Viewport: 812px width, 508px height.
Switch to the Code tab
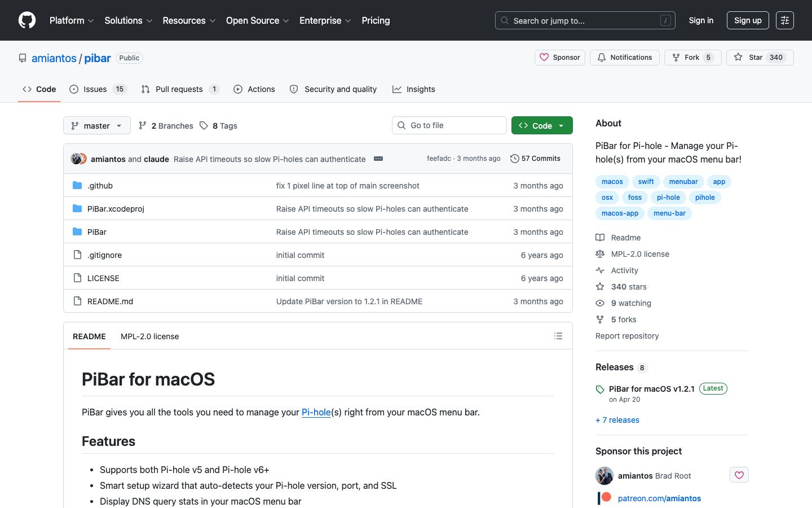tap(39, 89)
